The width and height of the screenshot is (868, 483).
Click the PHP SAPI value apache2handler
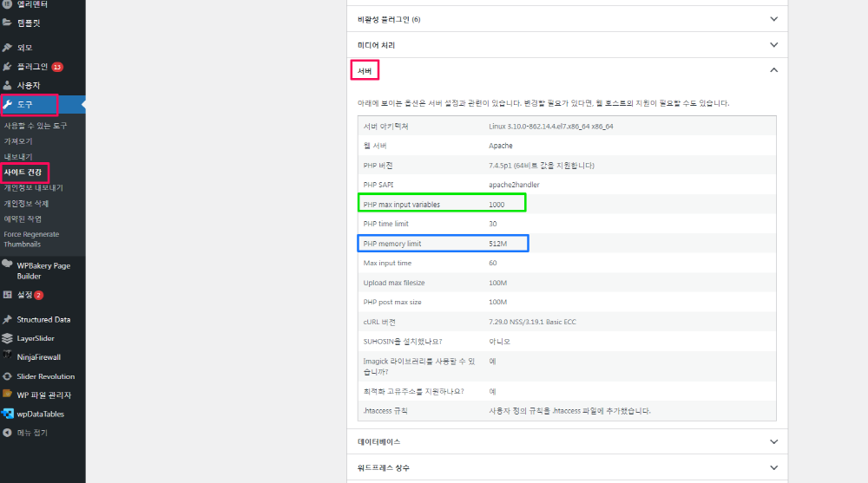514,184
